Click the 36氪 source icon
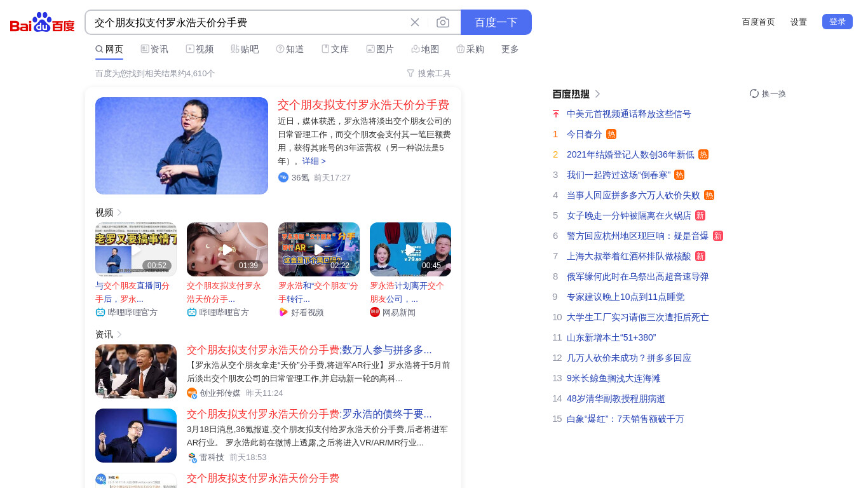This screenshot has height=488, width=868. [x=283, y=177]
